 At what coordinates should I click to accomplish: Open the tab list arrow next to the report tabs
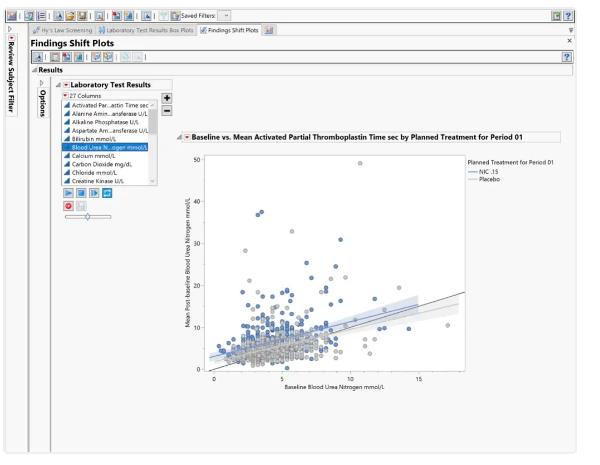[571, 30]
